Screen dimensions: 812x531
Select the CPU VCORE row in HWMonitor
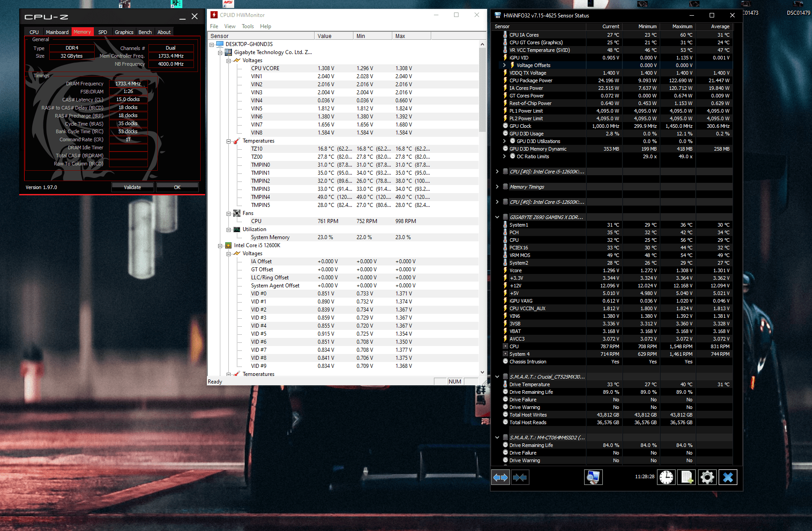[344, 68]
